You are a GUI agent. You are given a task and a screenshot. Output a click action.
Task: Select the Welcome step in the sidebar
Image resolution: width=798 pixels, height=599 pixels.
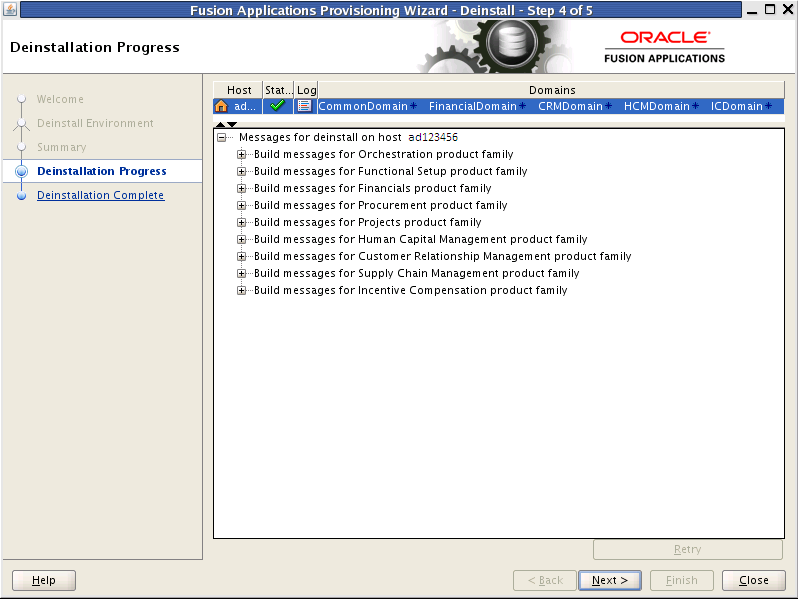pyautogui.click(x=60, y=99)
